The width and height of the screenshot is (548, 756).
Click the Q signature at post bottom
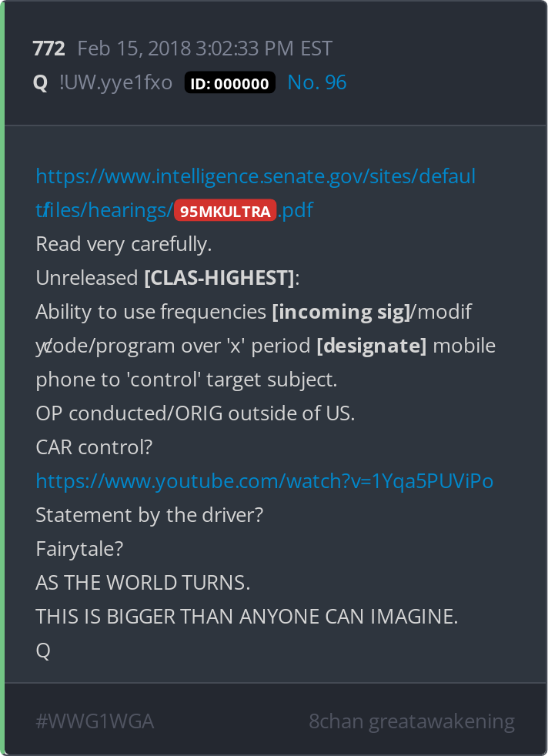tap(43, 651)
